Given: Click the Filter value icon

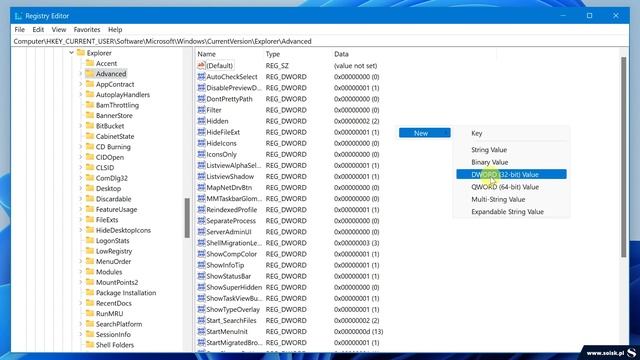Looking at the screenshot, I should coord(201,110).
